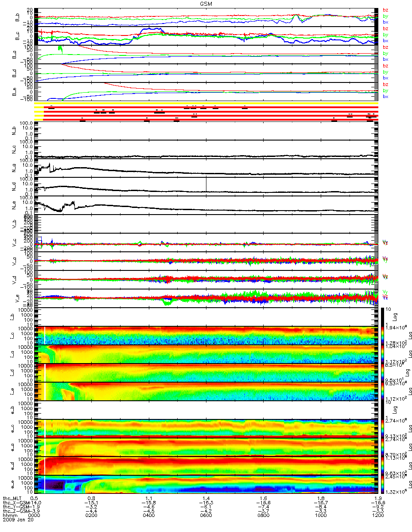Select the i_a ion spectrogram label
The width and height of the screenshot is (412, 532).
tap(12, 354)
